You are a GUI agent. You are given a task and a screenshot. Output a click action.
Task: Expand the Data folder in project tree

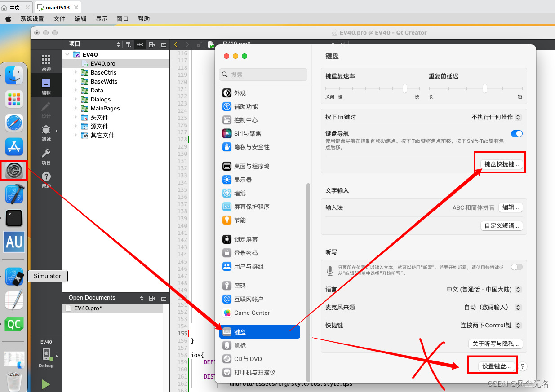75,90
